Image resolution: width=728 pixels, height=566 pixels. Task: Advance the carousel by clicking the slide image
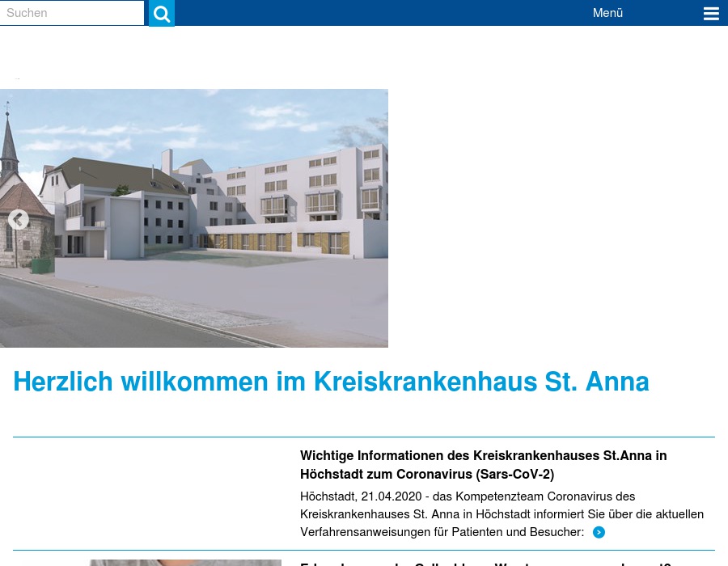click(194, 218)
